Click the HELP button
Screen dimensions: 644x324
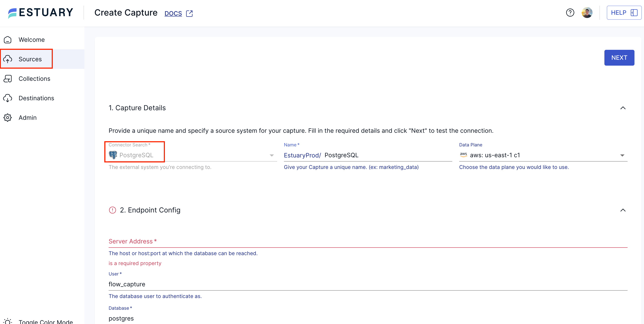coord(623,12)
